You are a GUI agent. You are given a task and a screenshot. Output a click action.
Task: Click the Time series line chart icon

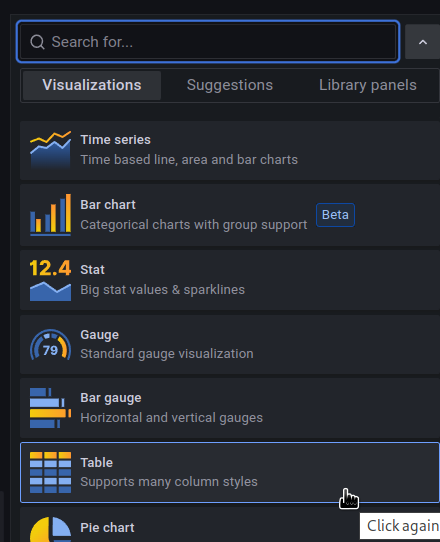pos(50,150)
